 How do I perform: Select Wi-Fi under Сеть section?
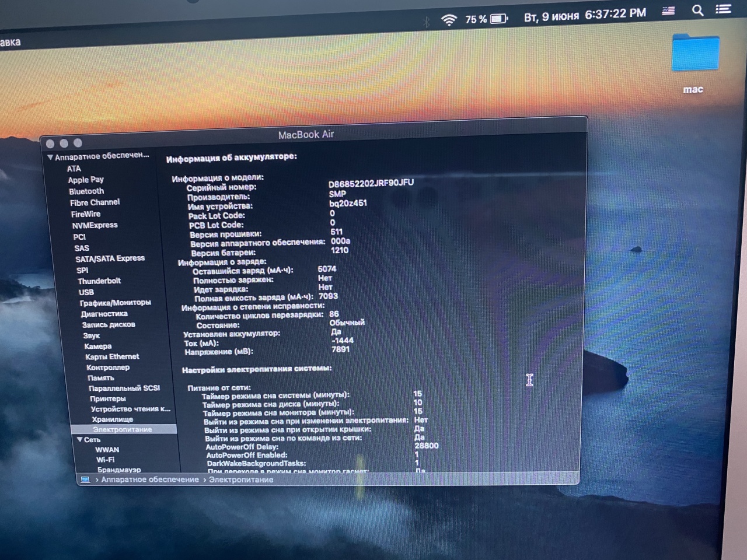tap(106, 460)
